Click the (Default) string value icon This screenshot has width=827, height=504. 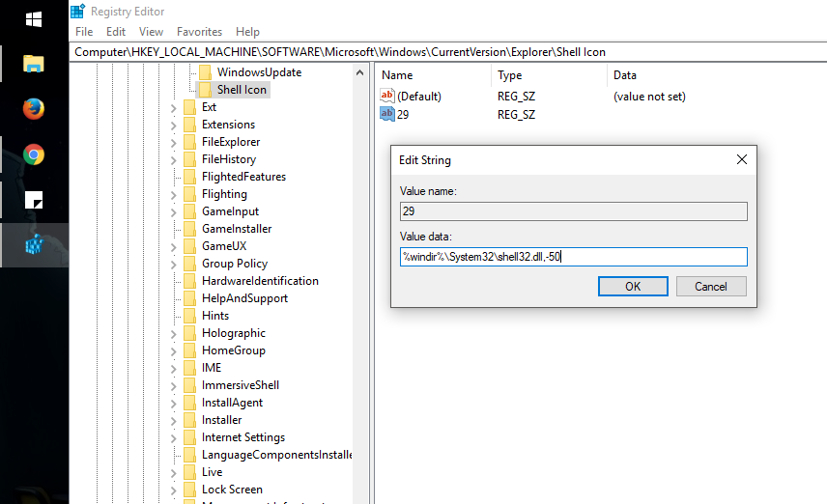coord(387,96)
